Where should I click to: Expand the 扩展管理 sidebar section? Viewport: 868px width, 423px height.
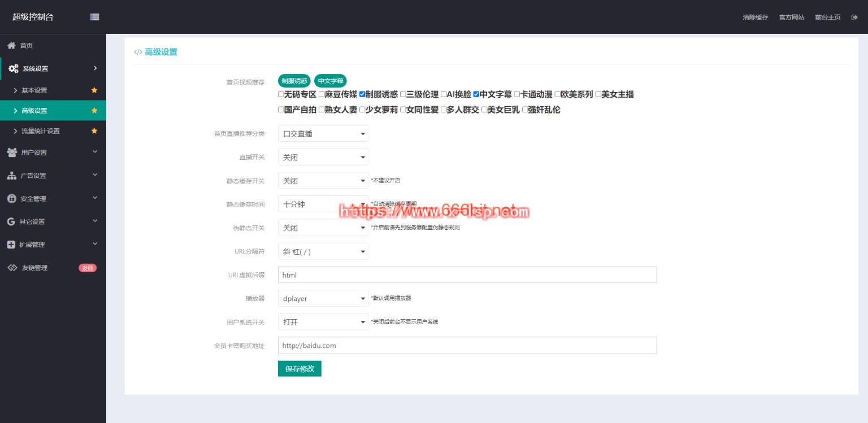click(53, 245)
